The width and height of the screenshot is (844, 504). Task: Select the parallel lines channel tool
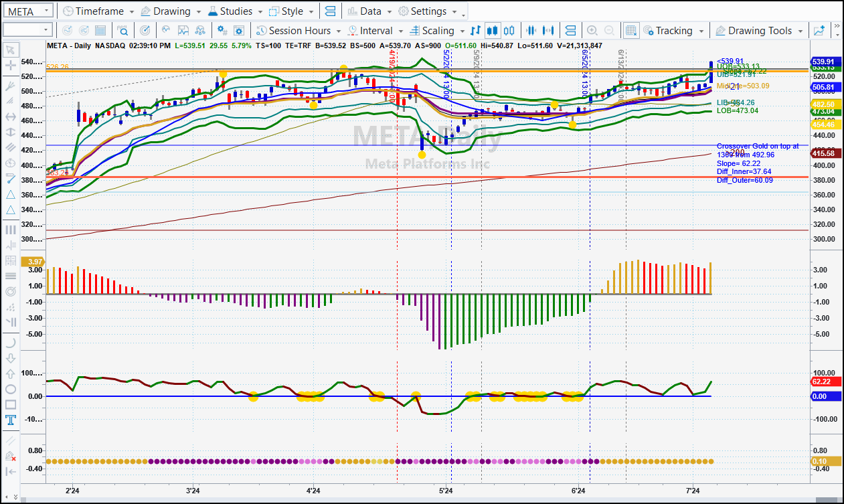tap(11, 147)
